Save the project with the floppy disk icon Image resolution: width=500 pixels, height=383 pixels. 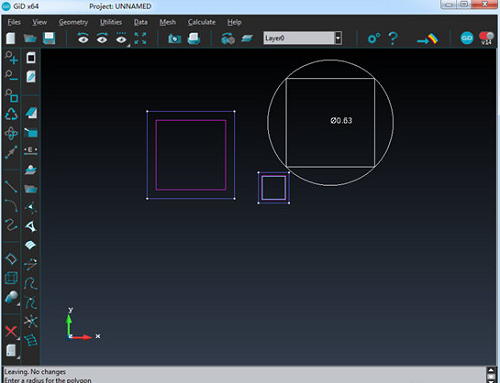pos(49,38)
